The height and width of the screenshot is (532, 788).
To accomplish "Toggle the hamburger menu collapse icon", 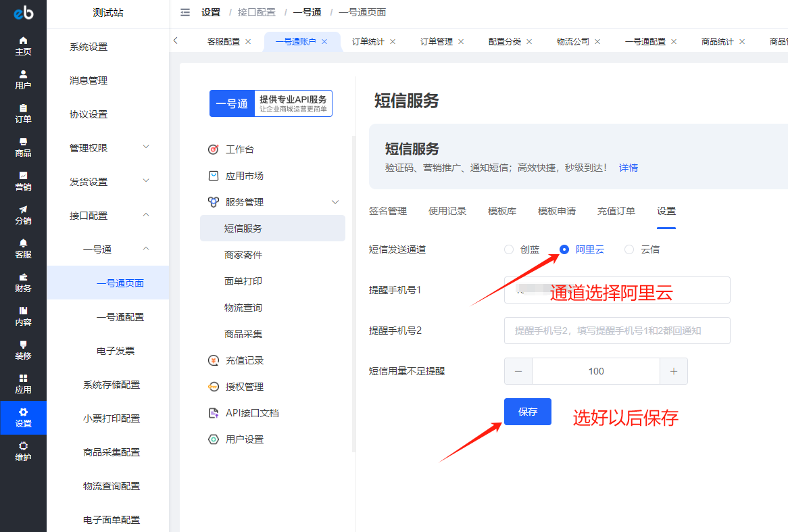I will pos(185,12).
